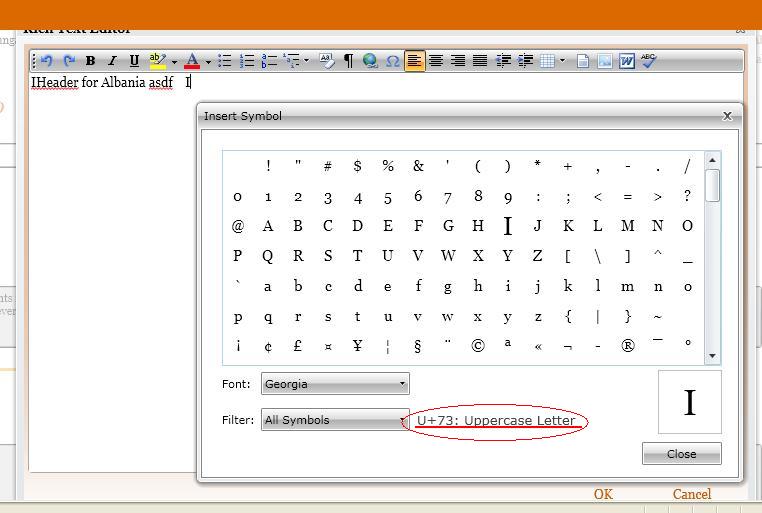Screen dimensions: 762x513
Task: Click OK in the Rich Text Editor
Action: click(x=603, y=494)
